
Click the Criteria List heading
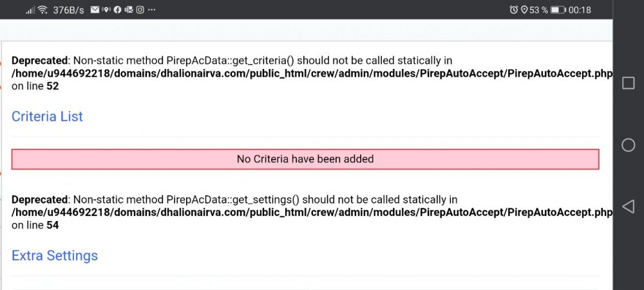(47, 117)
